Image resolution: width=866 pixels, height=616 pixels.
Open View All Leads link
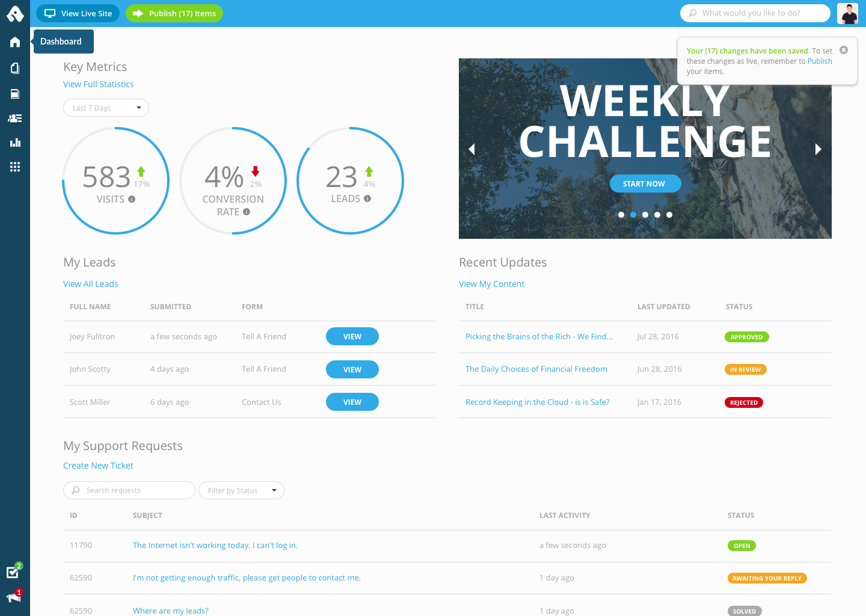(91, 284)
